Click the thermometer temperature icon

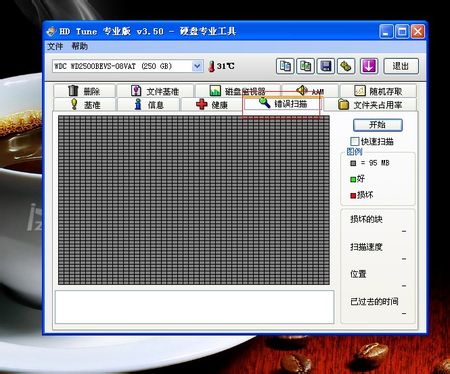(x=211, y=66)
